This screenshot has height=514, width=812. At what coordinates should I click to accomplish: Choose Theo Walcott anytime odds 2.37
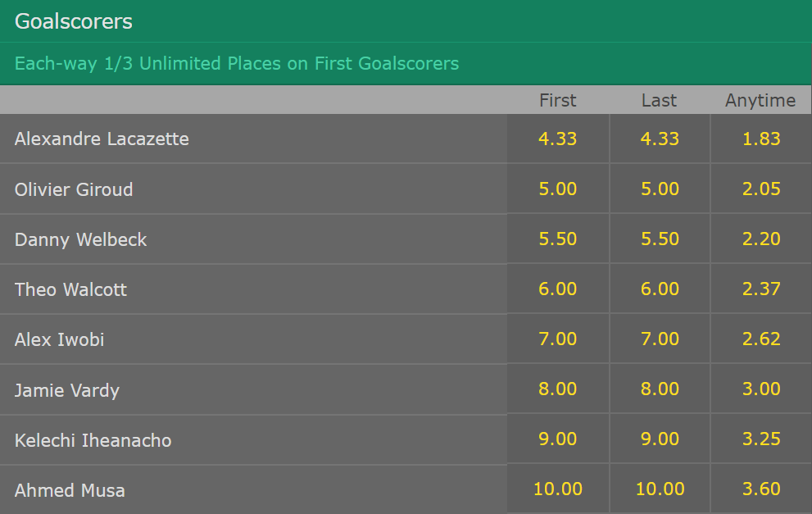coord(761,289)
